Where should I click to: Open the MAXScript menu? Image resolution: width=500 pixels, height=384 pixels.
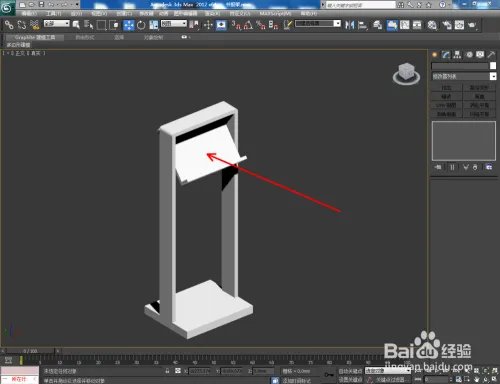click(x=275, y=13)
